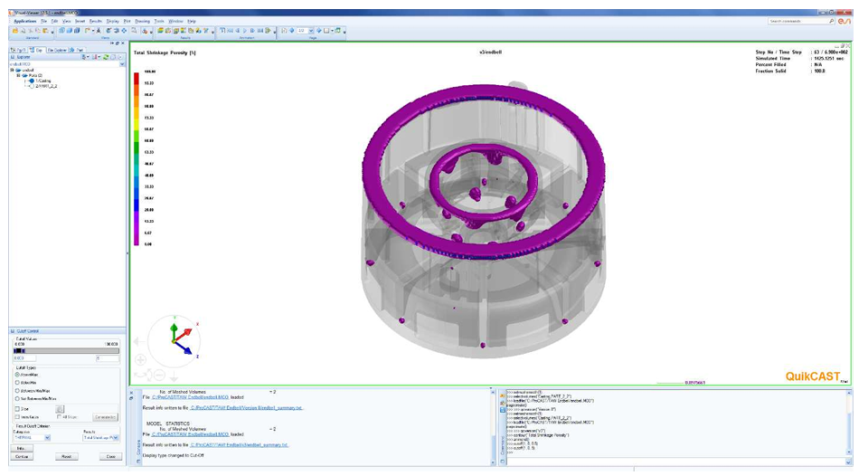Toggle visibility of 1/Casting part
The width and height of the screenshot is (868, 476).
click(x=31, y=81)
